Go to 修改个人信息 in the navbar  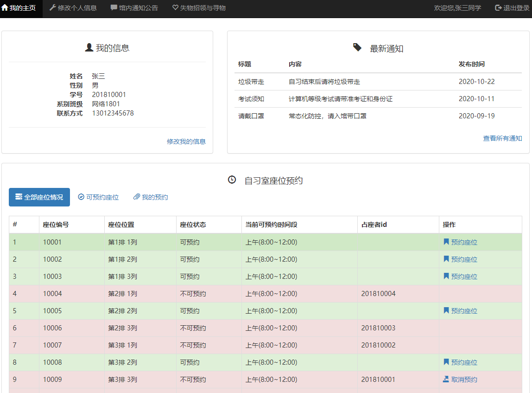coord(73,8)
